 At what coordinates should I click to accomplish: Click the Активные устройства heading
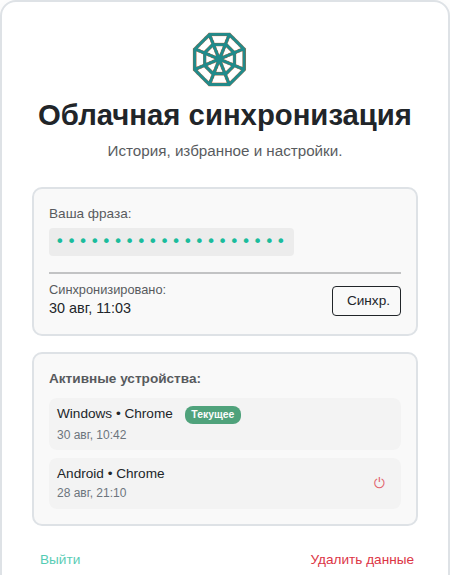tap(125, 378)
